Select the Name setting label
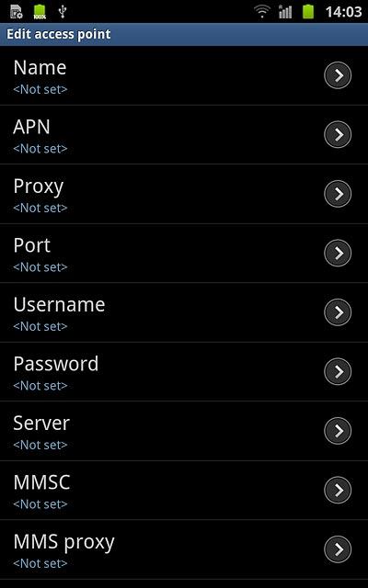Screen dimensions: 368x588 click(40, 68)
